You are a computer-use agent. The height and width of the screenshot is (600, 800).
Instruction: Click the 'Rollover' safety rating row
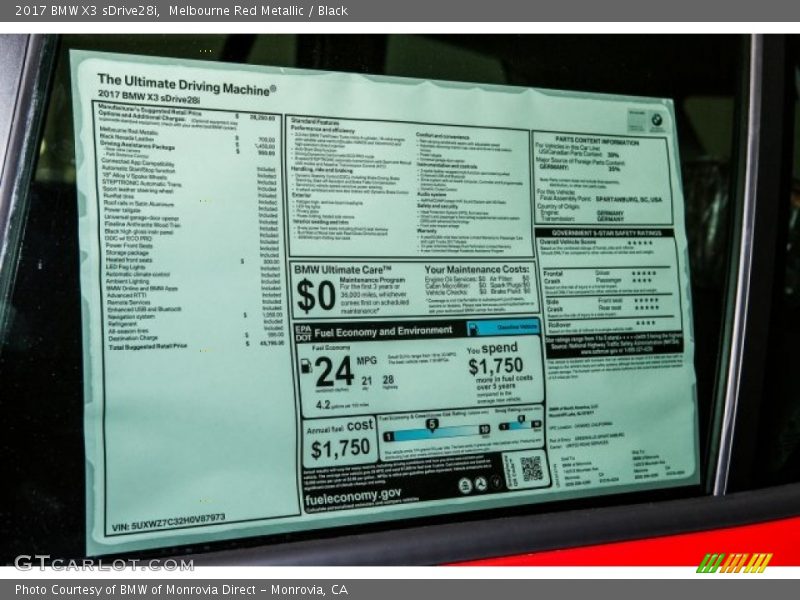(603, 323)
